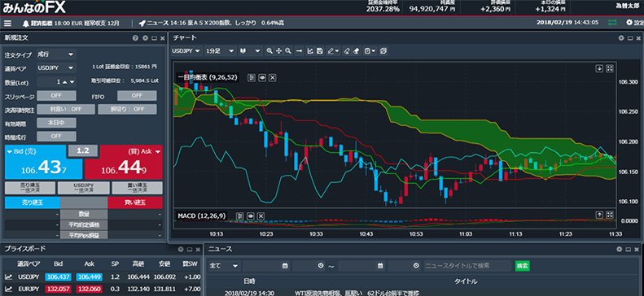Toggle take-profit (利食い) OFF button
The height and width of the screenshot is (296, 644).
(x=66, y=109)
